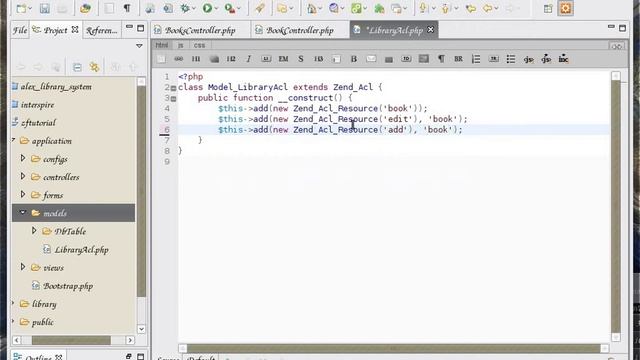Collapse the __construct function fold marker
Viewport: 640px width, 360px height.
(173, 98)
